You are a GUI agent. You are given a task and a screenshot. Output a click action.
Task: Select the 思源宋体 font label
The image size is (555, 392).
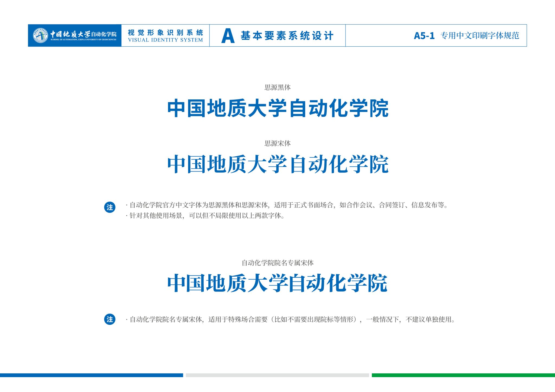click(x=277, y=143)
